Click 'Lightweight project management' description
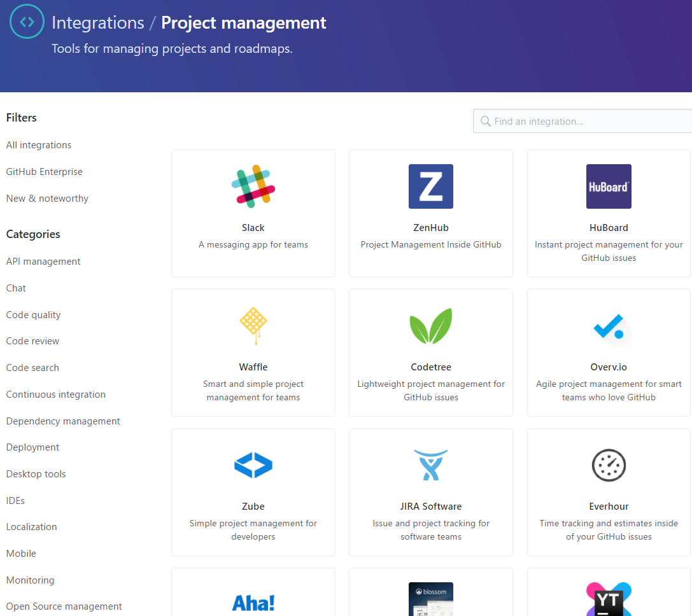Image resolution: width=692 pixels, height=616 pixels. [431, 391]
